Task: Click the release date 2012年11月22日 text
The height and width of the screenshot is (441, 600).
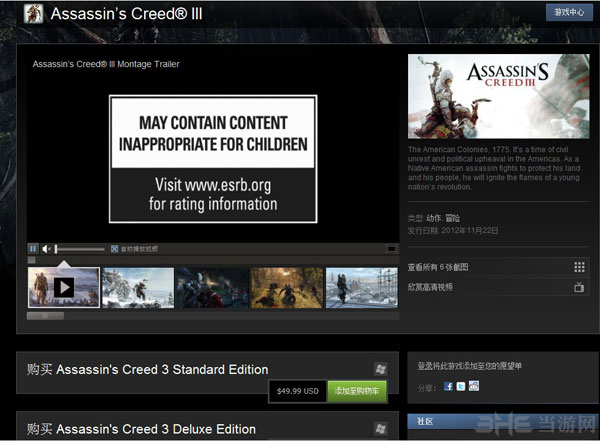Action: click(470, 230)
